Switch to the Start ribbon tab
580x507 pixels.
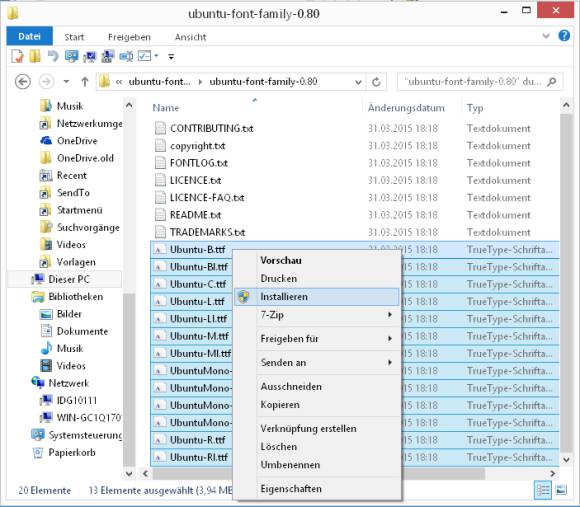point(74,37)
